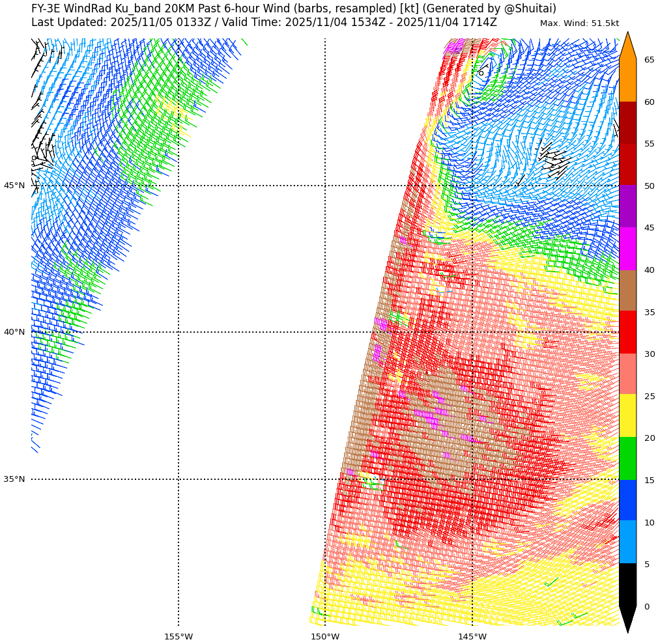
Task: Click the FY-3E WindRad chart title line
Action: tap(294, 8)
